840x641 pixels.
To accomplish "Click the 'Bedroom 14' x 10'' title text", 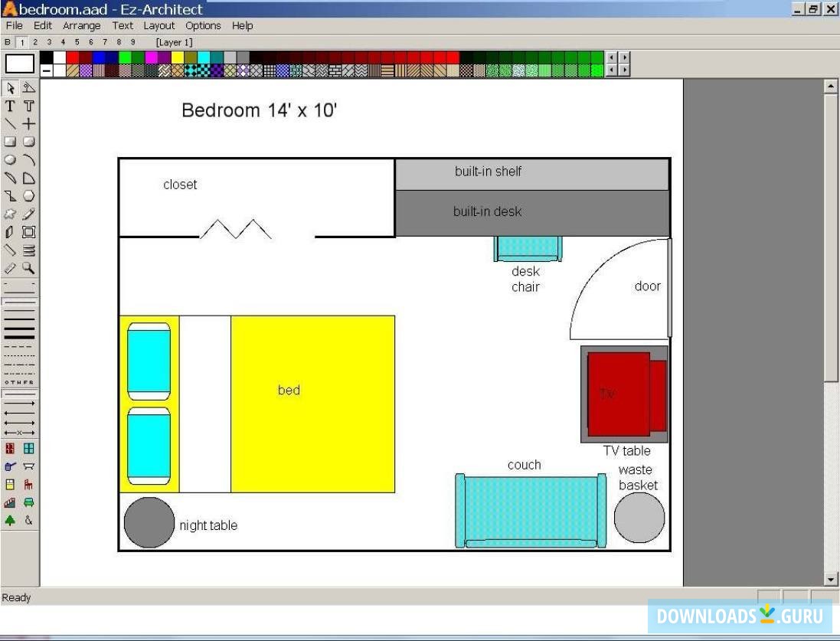I will pyautogui.click(x=260, y=110).
